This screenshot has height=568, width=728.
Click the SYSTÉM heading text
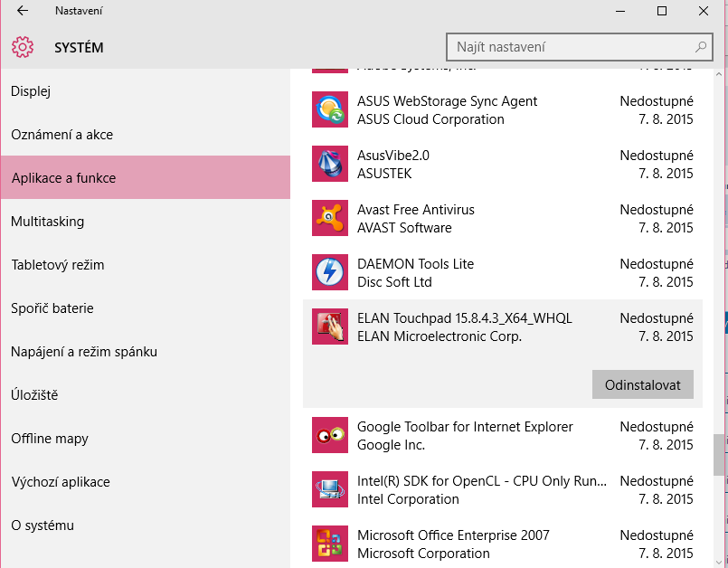point(79,47)
